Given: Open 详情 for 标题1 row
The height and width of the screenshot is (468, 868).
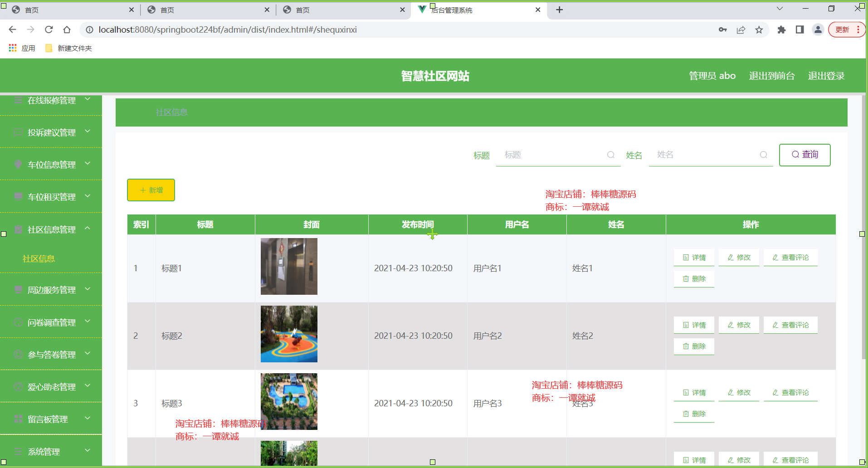Looking at the screenshot, I should click(694, 257).
